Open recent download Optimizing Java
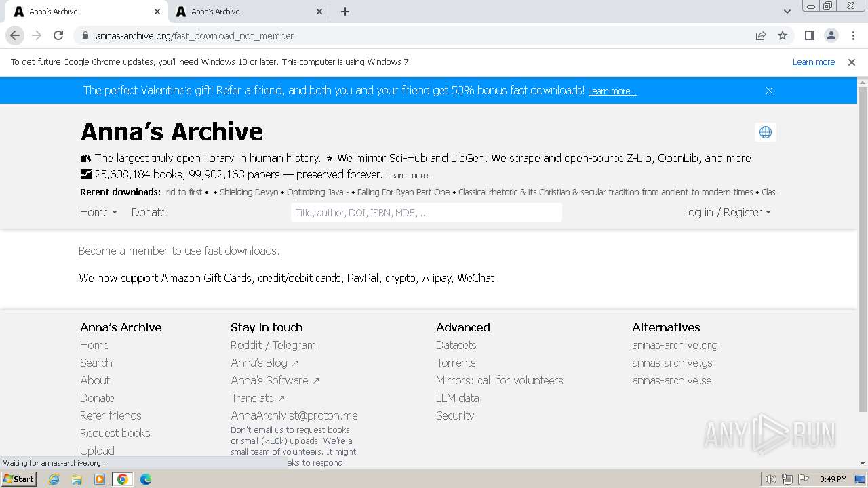The image size is (868, 488). coord(319,192)
